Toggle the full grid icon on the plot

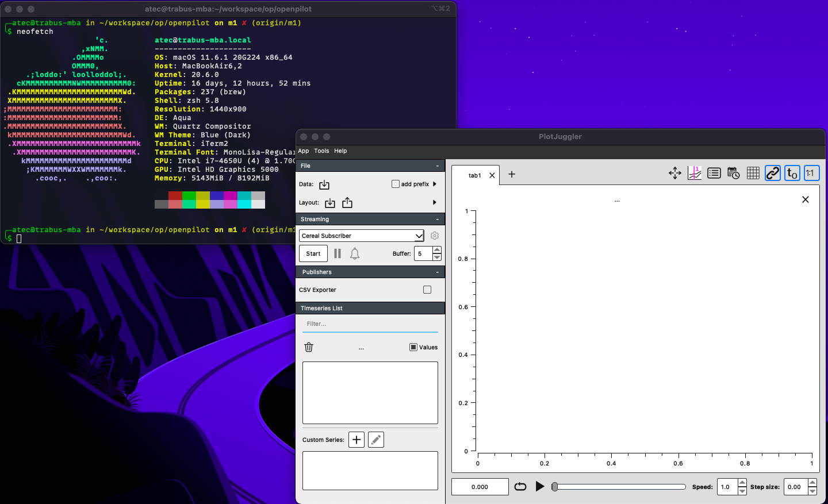click(x=753, y=173)
